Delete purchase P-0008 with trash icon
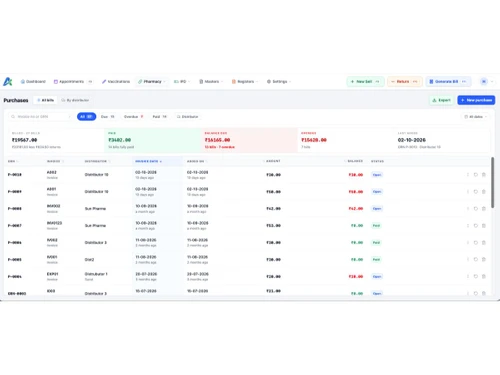500x375 pixels. point(484,209)
